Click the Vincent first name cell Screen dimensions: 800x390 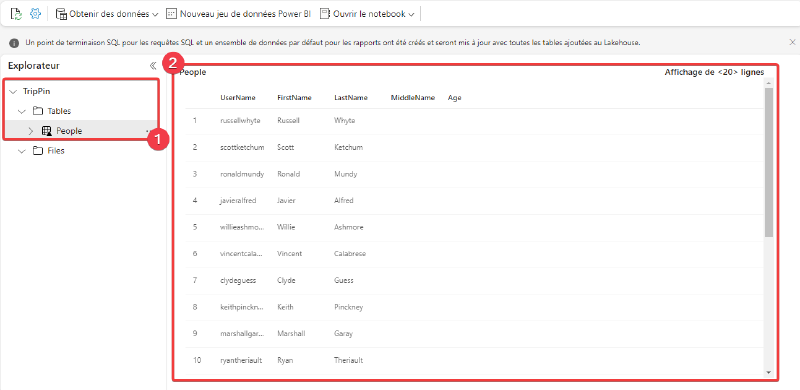pyautogui.click(x=290, y=254)
